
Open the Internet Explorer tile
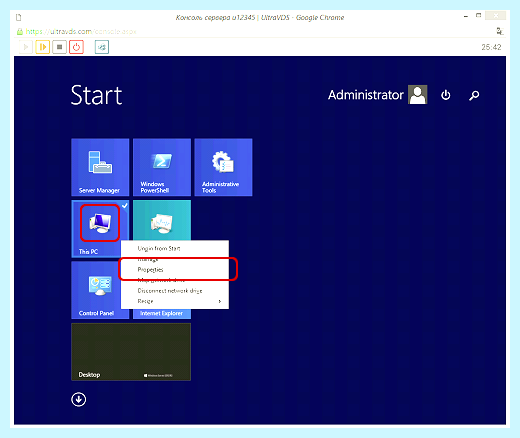162,313
